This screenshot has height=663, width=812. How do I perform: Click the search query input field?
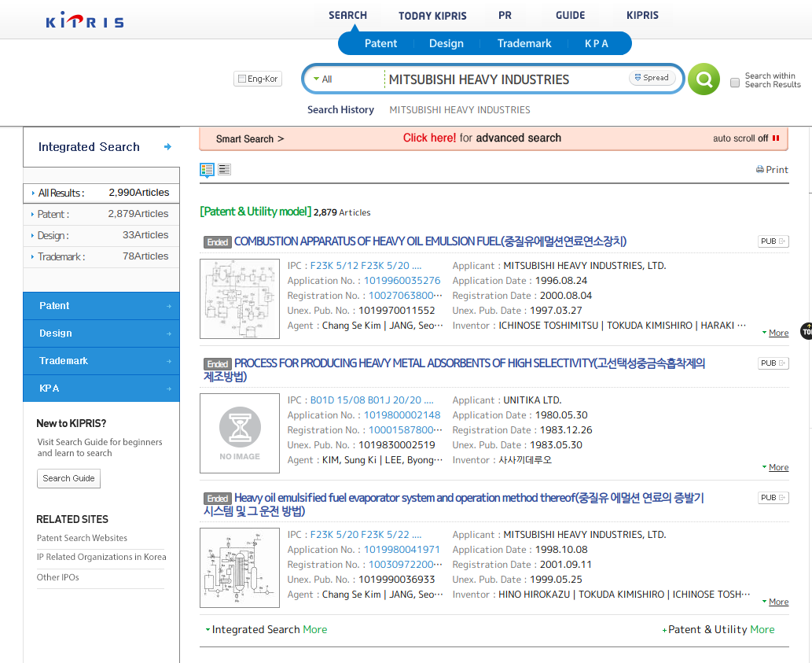(505, 79)
